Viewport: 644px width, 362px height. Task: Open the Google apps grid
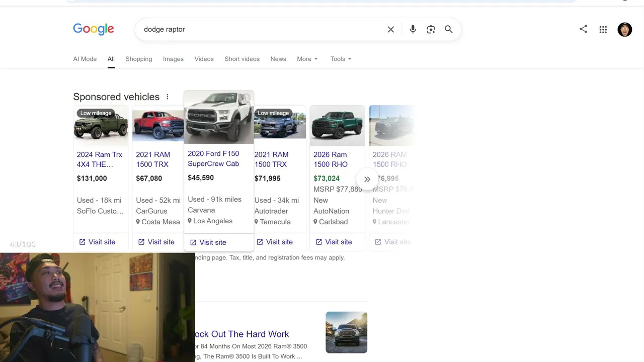(603, 30)
